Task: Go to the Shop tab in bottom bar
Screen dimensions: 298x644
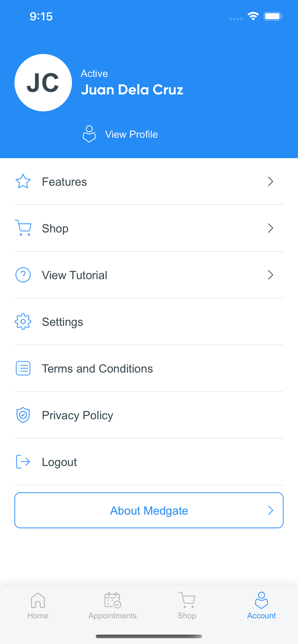Action: click(187, 606)
